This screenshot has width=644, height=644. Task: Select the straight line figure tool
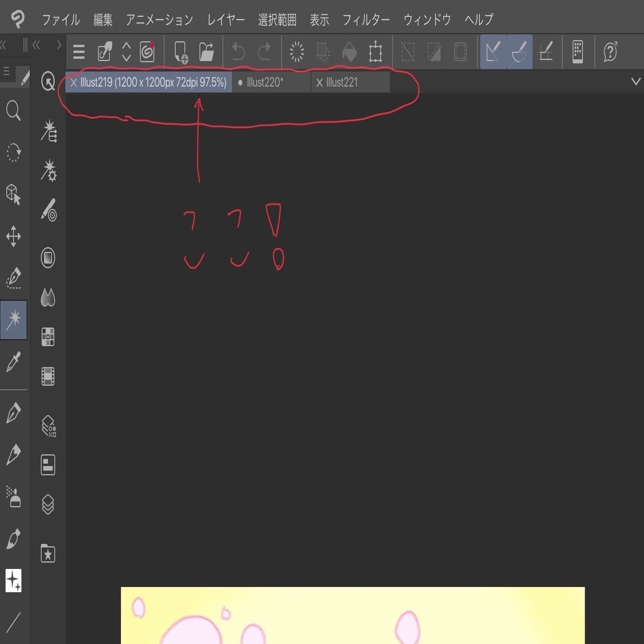13,622
